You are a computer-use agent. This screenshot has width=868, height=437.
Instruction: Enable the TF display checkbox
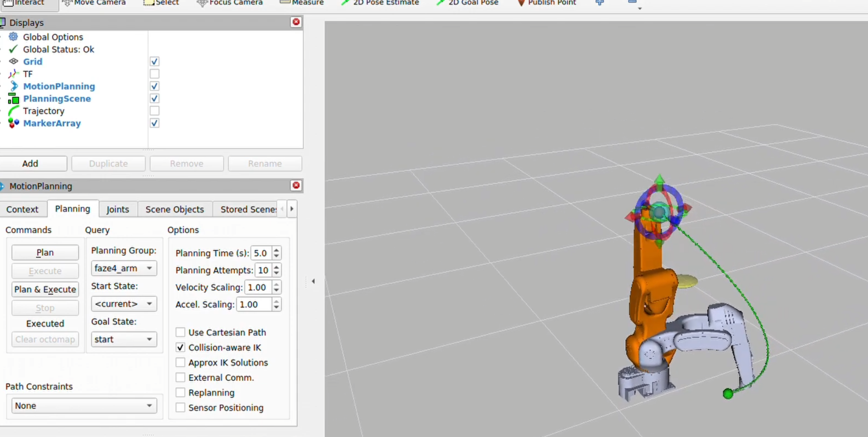[154, 74]
